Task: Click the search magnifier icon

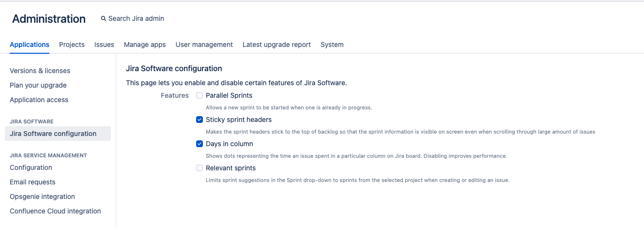Action: pyautogui.click(x=103, y=19)
